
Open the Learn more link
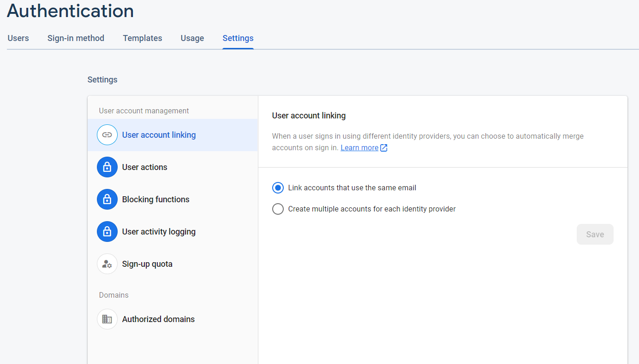click(x=359, y=148)
